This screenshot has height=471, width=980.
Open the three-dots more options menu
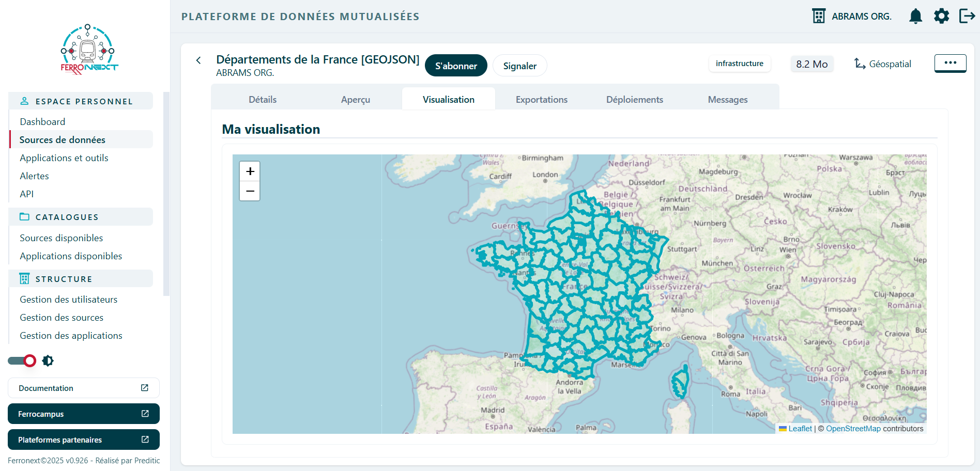[950, 63]
